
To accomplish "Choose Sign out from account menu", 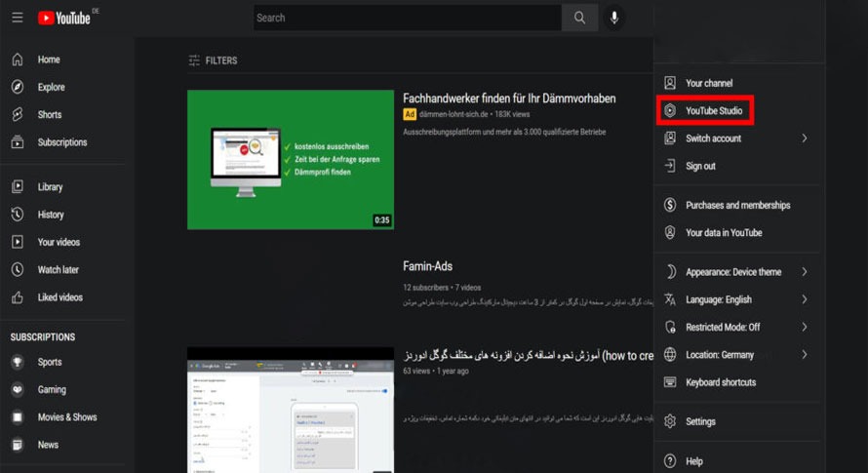I will coord(700,166).
